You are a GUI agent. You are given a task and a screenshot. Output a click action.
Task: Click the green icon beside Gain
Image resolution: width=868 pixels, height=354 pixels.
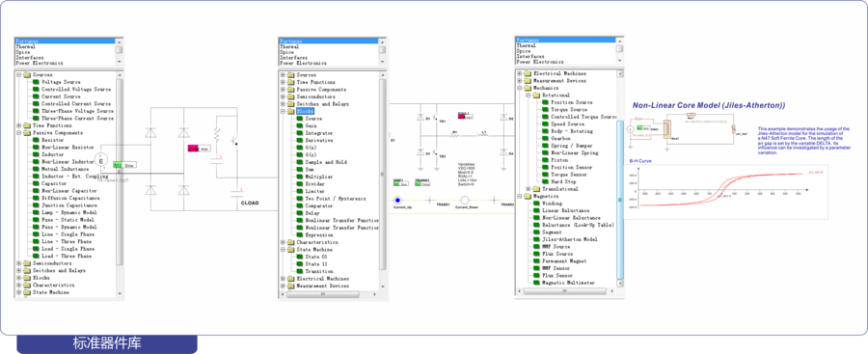tap(300, 125)
